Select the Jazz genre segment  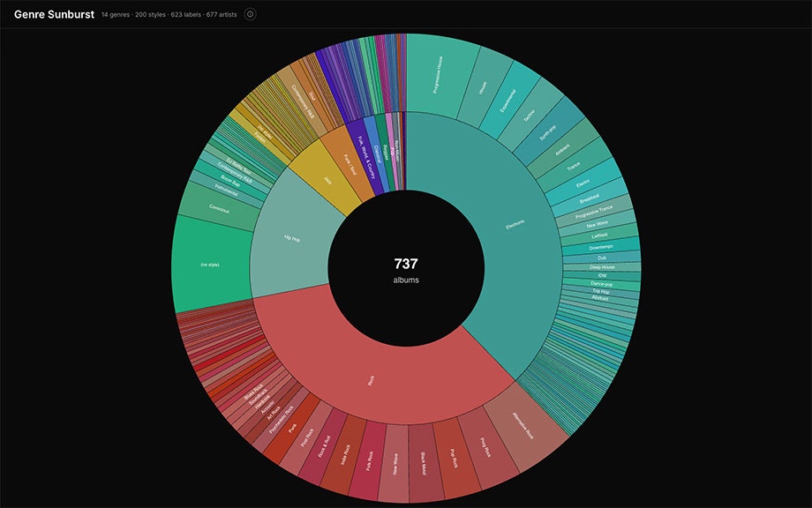[327, 180]
